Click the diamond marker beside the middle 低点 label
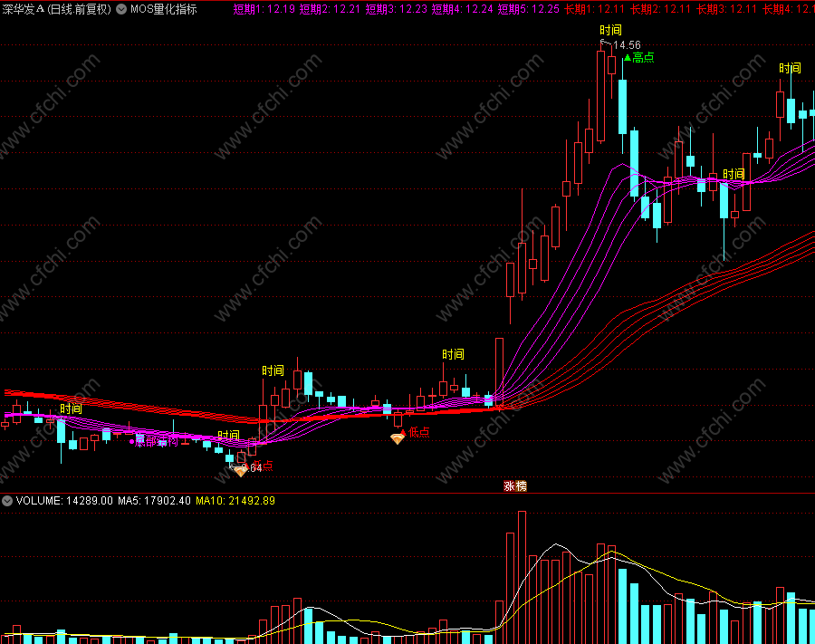 (398, 438)
